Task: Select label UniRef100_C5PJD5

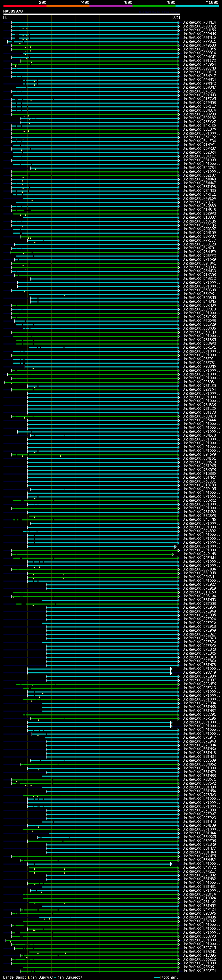Action: (x=199, y=489)
